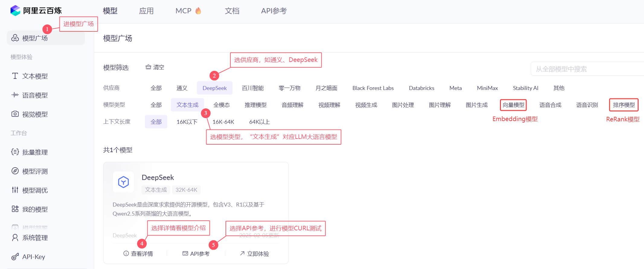The height and width of the screenshot is (269, 644).
Task: Select model type 排序模型
Action: tap(624, 105)
